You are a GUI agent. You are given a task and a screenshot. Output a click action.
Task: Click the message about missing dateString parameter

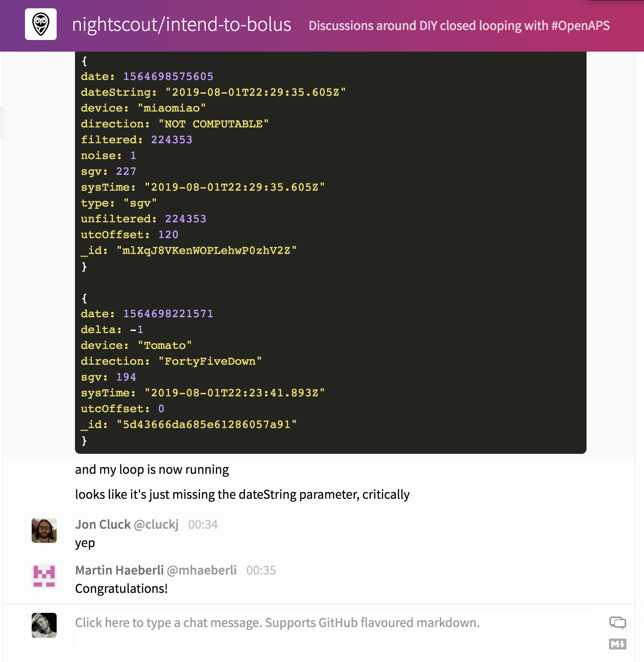(242, 495)
